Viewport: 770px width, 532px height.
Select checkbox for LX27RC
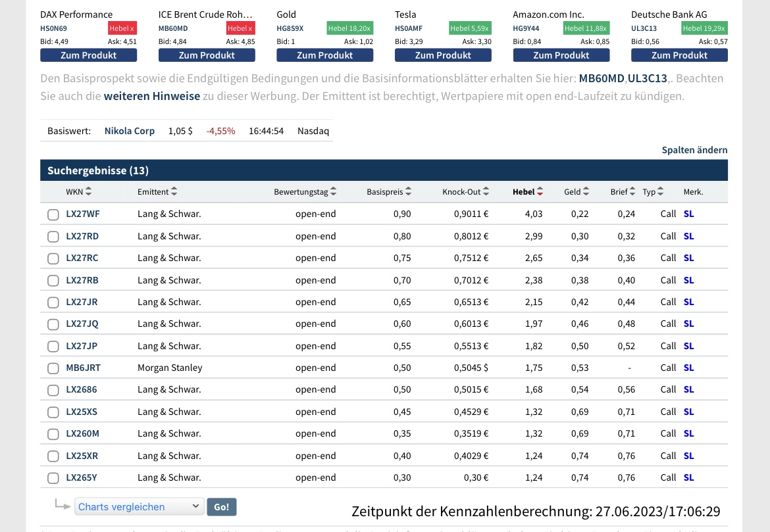(x=53, y=258)
